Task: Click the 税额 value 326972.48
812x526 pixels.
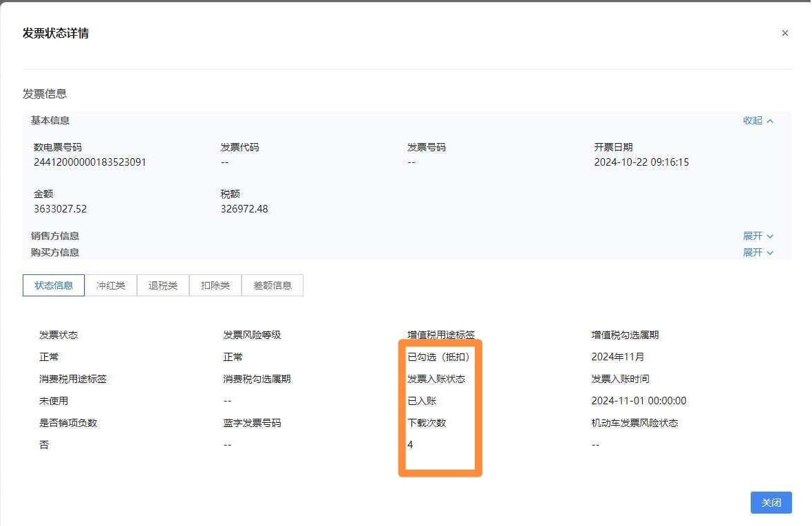Action: [x=244, y=208]
